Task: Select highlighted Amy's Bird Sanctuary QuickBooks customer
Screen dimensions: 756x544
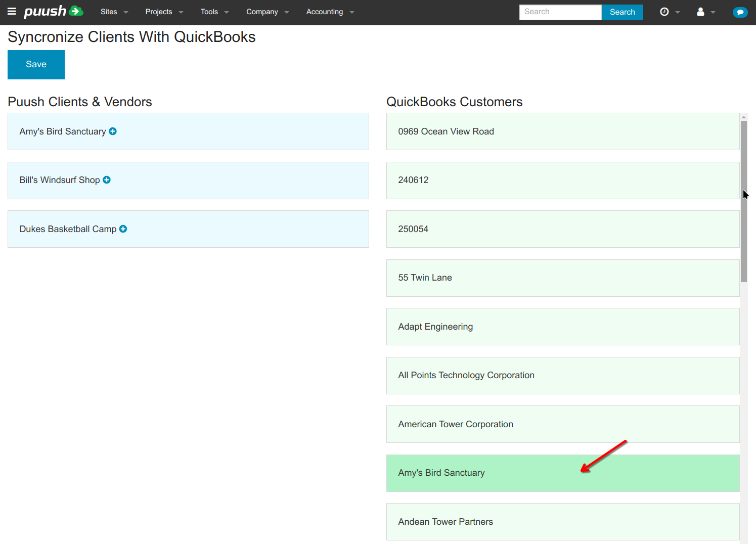Action: [x=562, y=473]
